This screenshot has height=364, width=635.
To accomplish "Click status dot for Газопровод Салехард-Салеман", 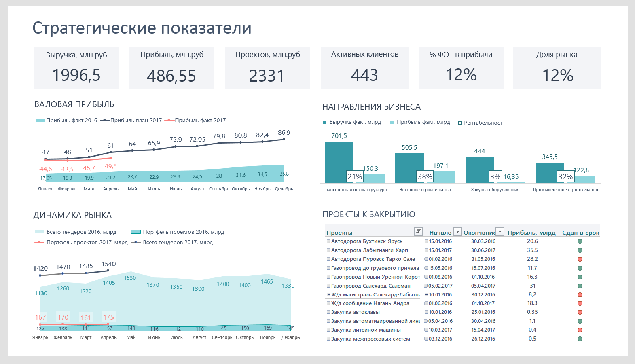I will coord(580,286).
